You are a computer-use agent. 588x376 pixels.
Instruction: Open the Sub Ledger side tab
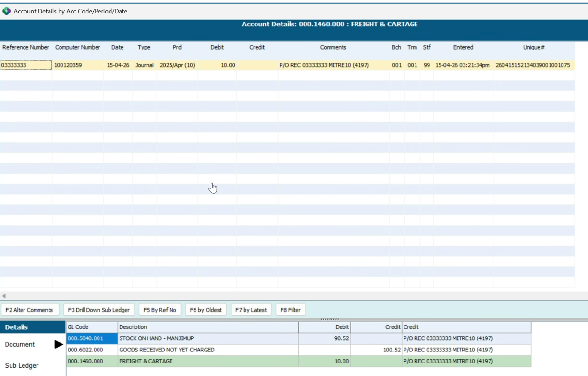(22, 365)
